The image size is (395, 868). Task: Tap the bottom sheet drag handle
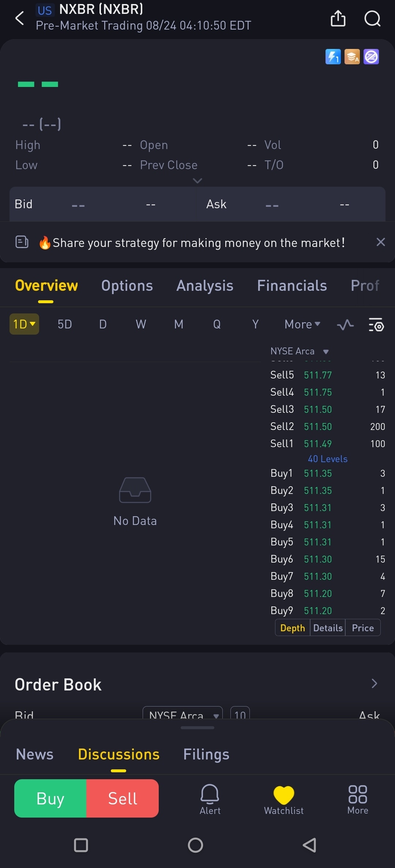[x=197, y=728]
